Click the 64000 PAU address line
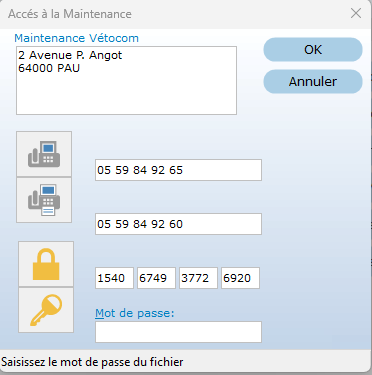The width and height of the screenshot is (372, 375). (x=49, y=68)
